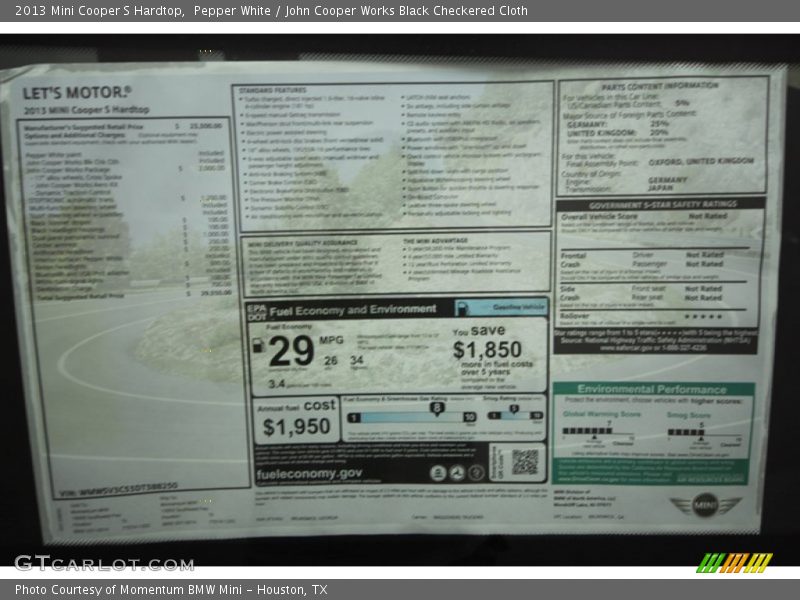This screenshot has width=800, height=600.
Task: Click the MINI winged logo
Action: [x=706, y=505]
